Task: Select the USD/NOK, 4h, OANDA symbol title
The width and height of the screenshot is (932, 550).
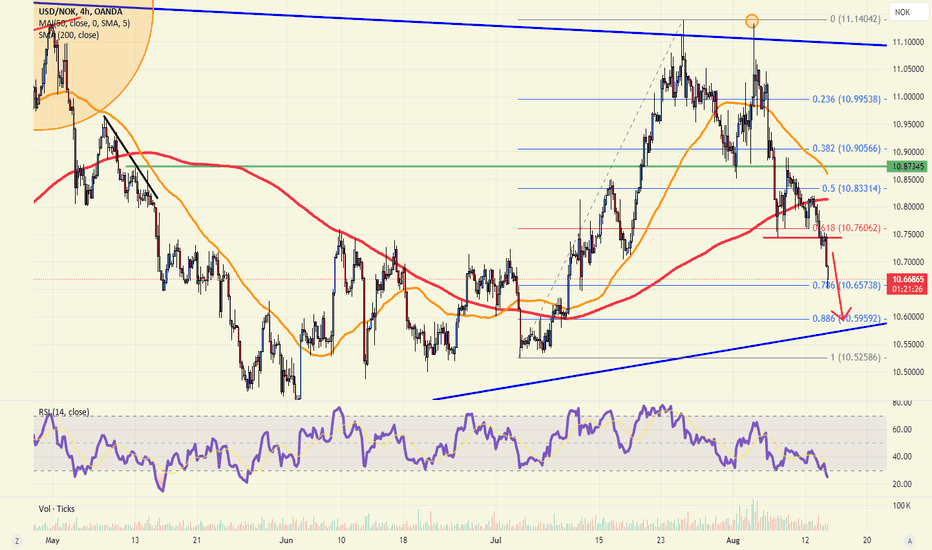Action: [80, 11]
